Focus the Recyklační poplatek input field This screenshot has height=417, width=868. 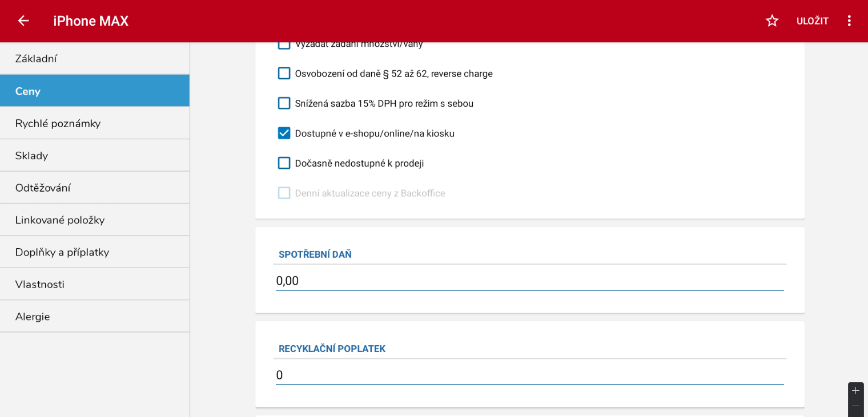[529, 375]
